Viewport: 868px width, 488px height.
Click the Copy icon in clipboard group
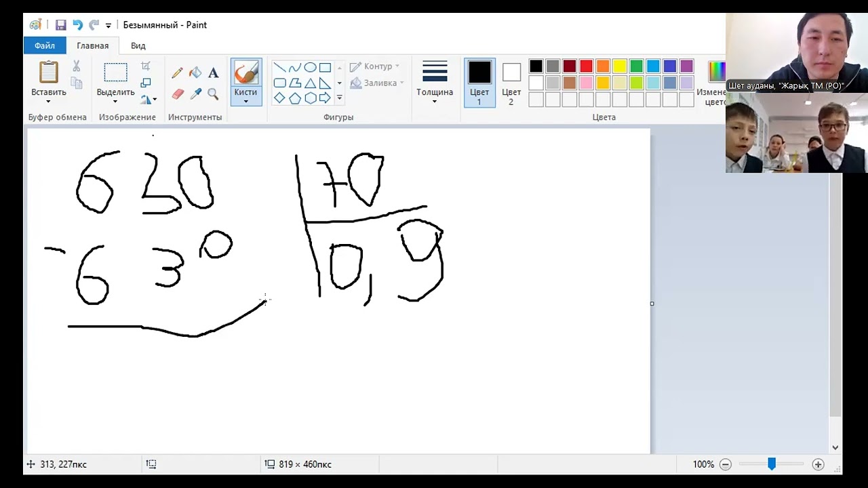click(76, 83)
